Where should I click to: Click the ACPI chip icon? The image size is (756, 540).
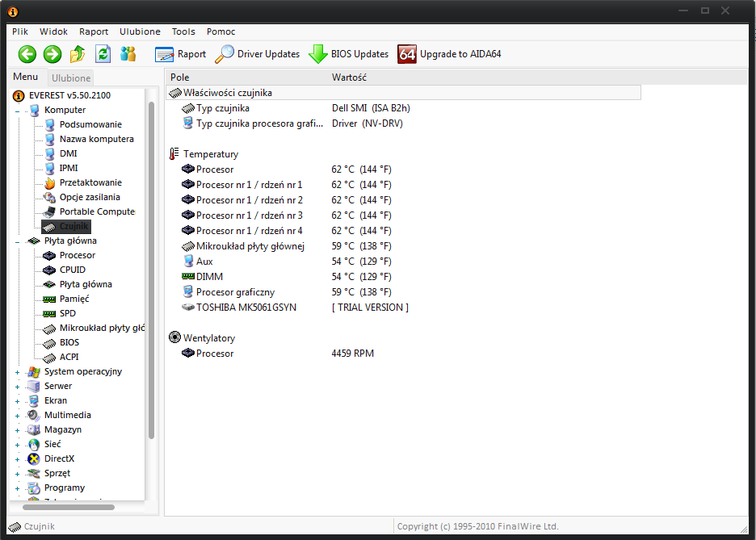49,358
